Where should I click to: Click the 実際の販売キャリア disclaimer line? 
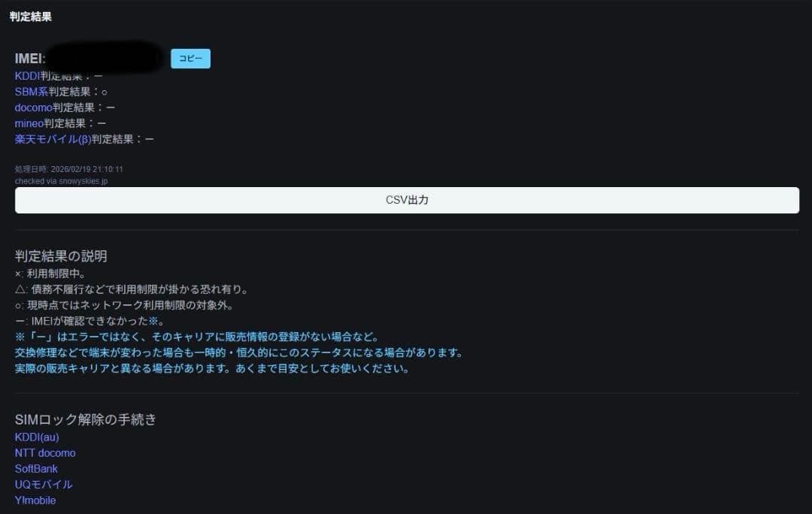(x=212, y=368)
